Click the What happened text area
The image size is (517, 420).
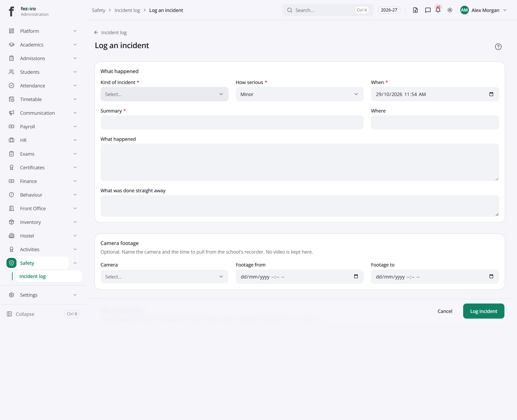tap(300, 162)
